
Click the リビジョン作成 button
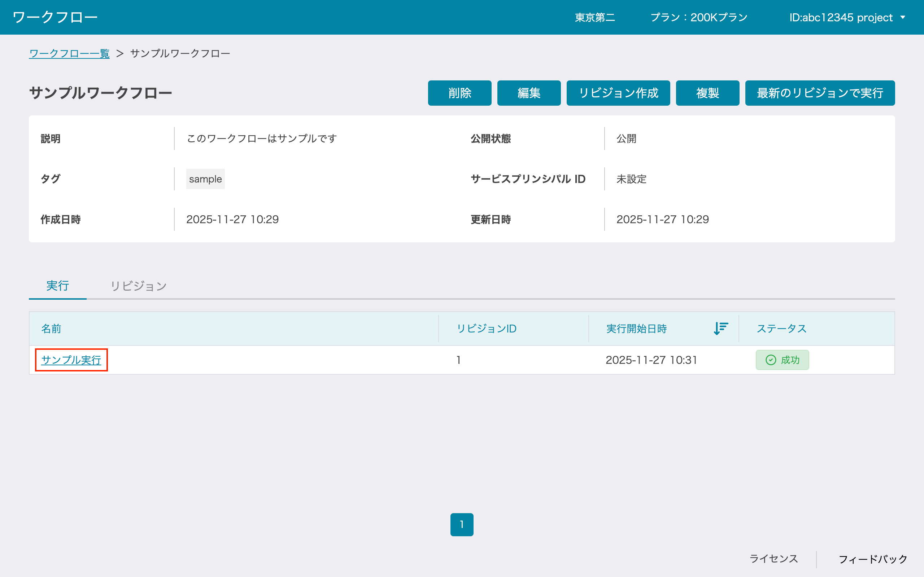pos(618,93)
